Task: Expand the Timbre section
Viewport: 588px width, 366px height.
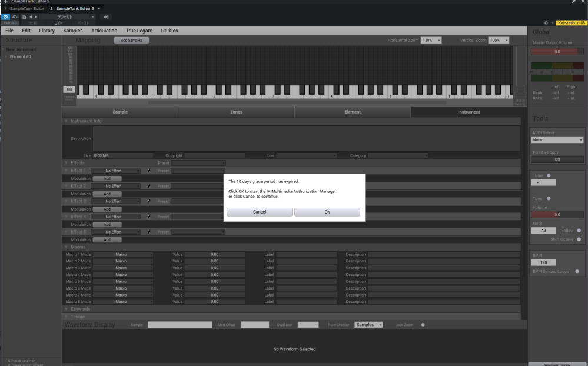Action: tap(66, 317)
